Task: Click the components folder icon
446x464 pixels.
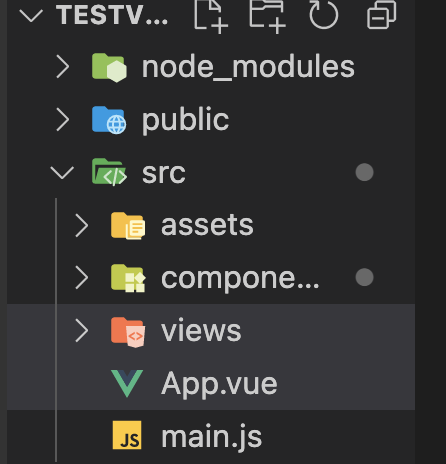Action: click(128, 278)
